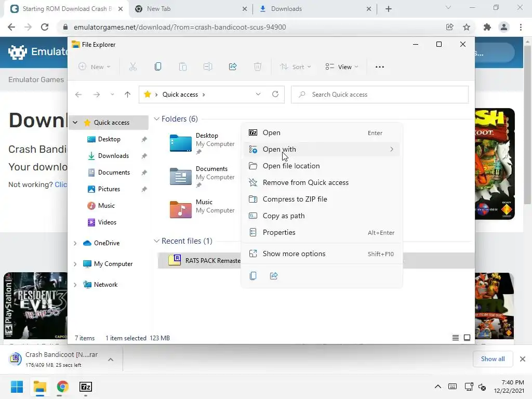
Task: Refresh the Quick access view
Action: pyautogui.click(x=275, y=94)
